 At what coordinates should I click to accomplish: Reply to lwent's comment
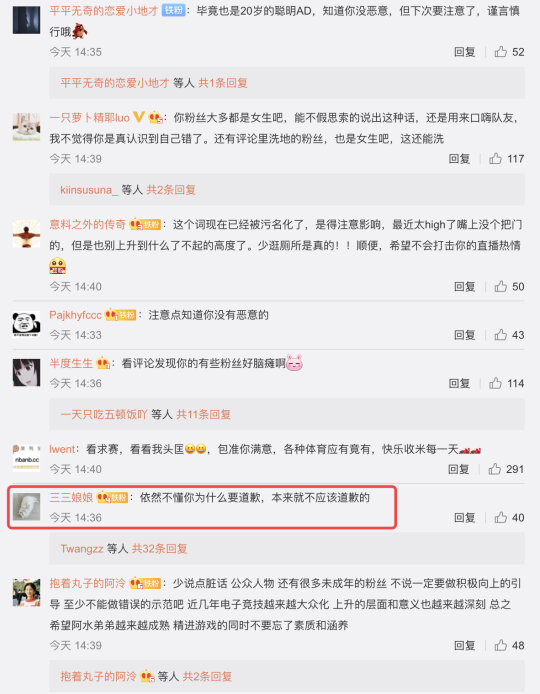(x=459, y=469)
